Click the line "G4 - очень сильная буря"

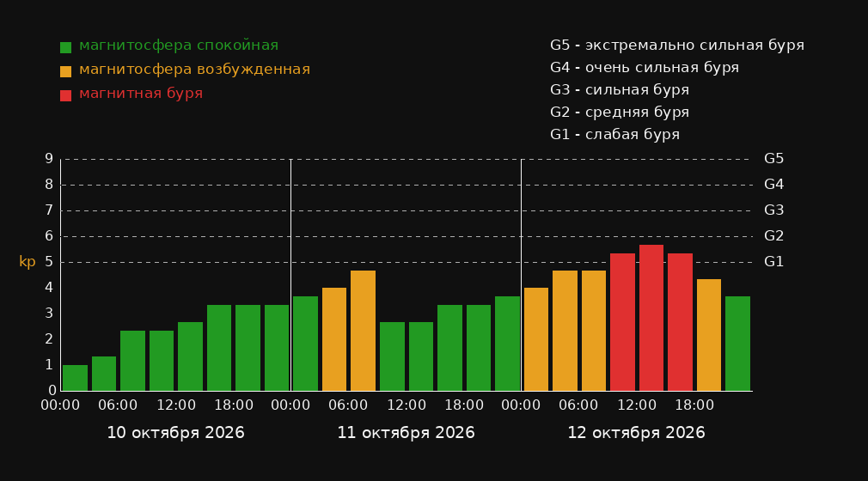[x=645, y=68]
